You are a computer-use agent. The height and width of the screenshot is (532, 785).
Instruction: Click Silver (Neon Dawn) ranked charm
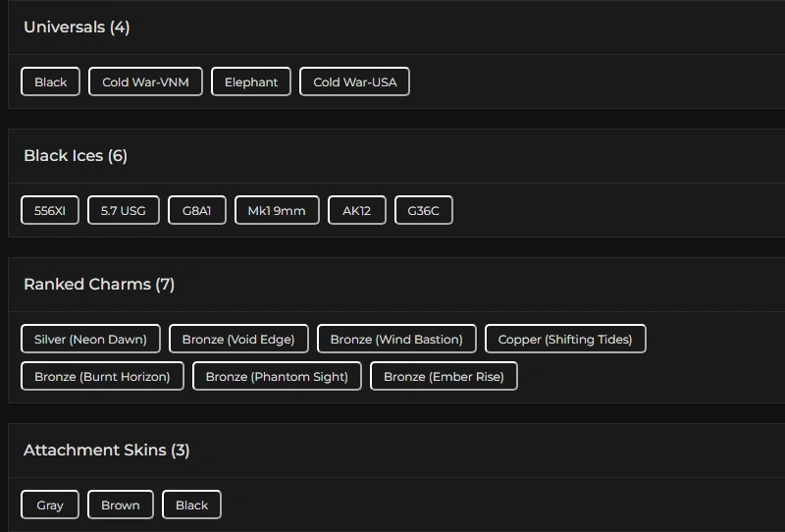tap(90, 340)
